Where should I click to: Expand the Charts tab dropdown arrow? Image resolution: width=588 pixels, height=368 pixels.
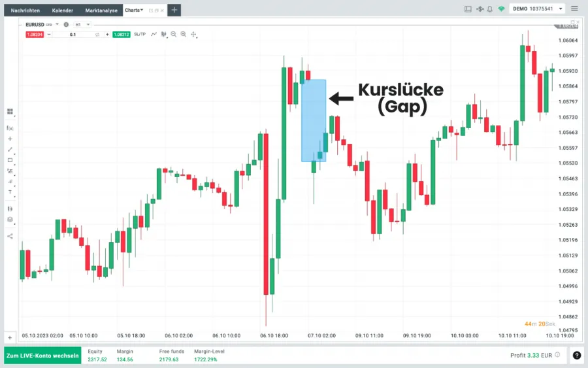tap(142, 10)
